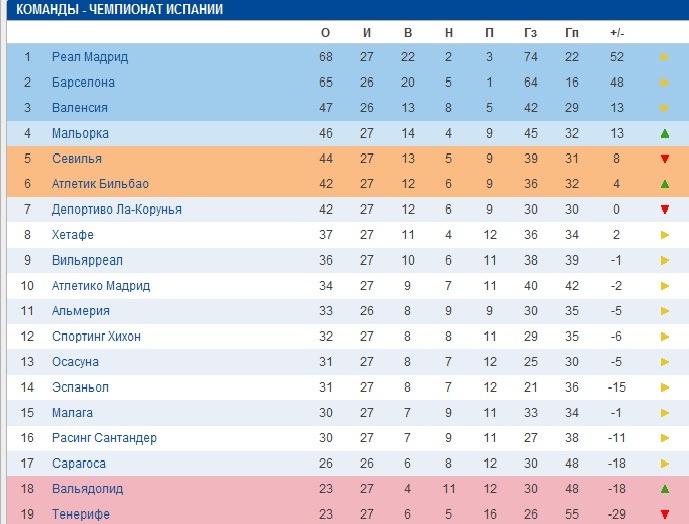Open the Барселона team page

click(83, 83)
